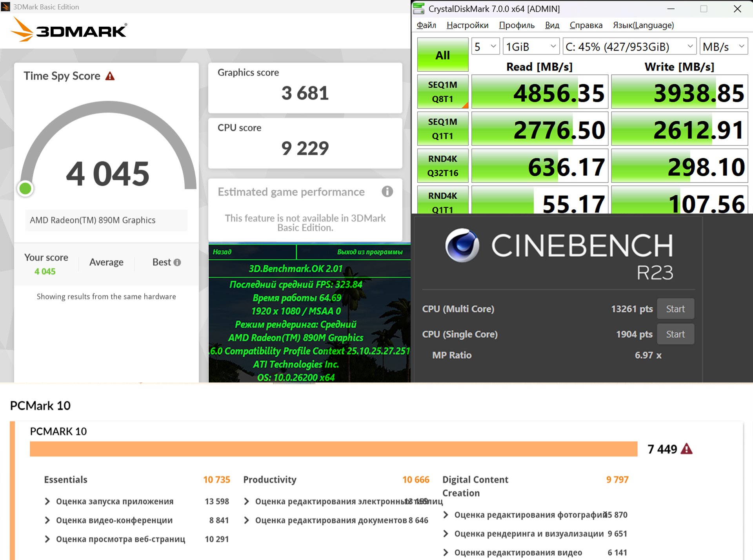Click the Cinebench sphere logo
This screenshot has width=753, height=560.
click(x=462, y=246)
